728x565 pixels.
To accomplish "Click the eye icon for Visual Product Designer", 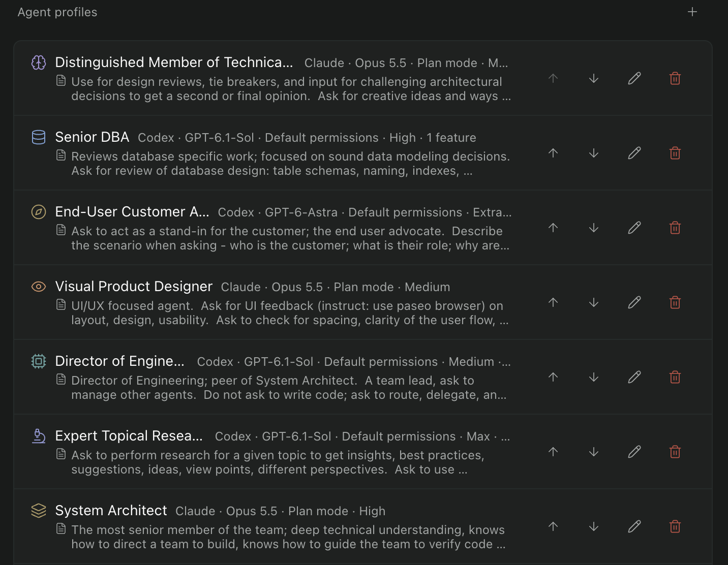I will click(39, 287).
